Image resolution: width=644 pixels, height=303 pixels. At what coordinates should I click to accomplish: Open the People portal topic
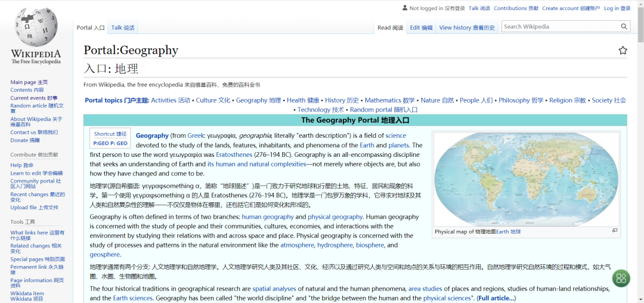476,100
